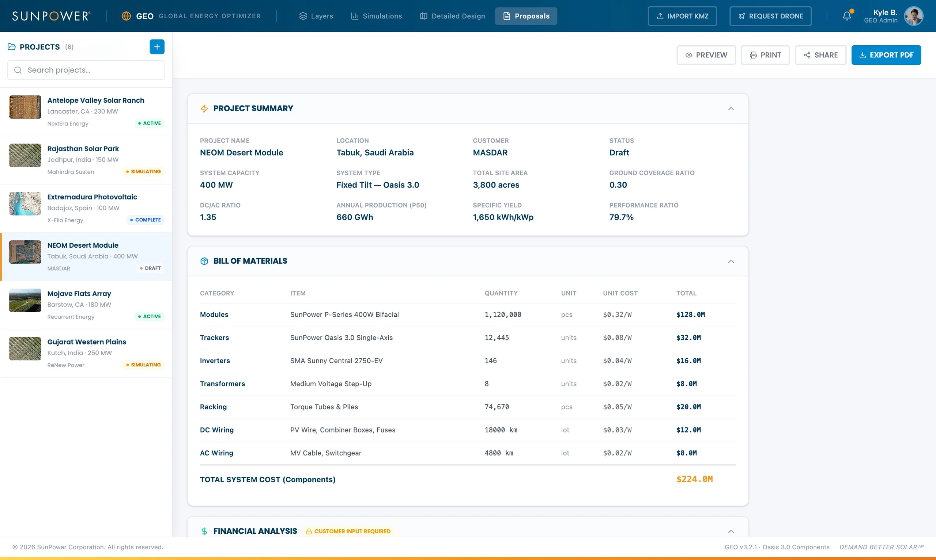
Task: Add a new project with plus button
Action: click(x=157, y=47)
